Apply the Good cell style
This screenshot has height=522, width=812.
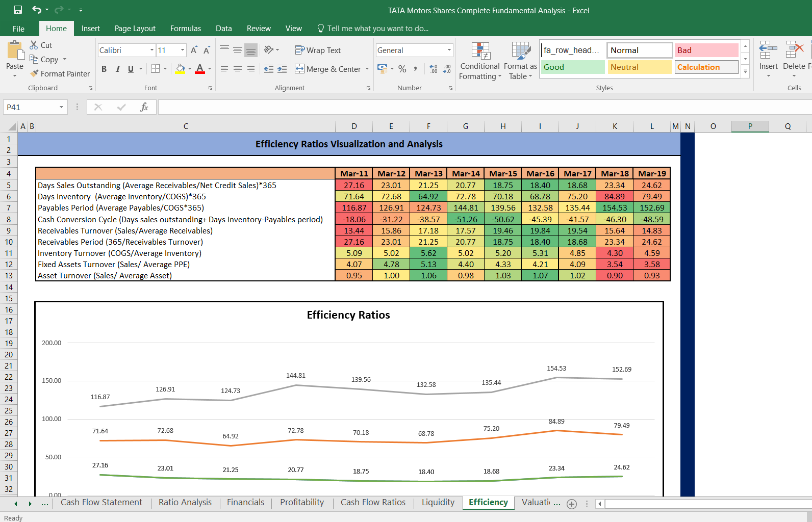coord(572,67)
